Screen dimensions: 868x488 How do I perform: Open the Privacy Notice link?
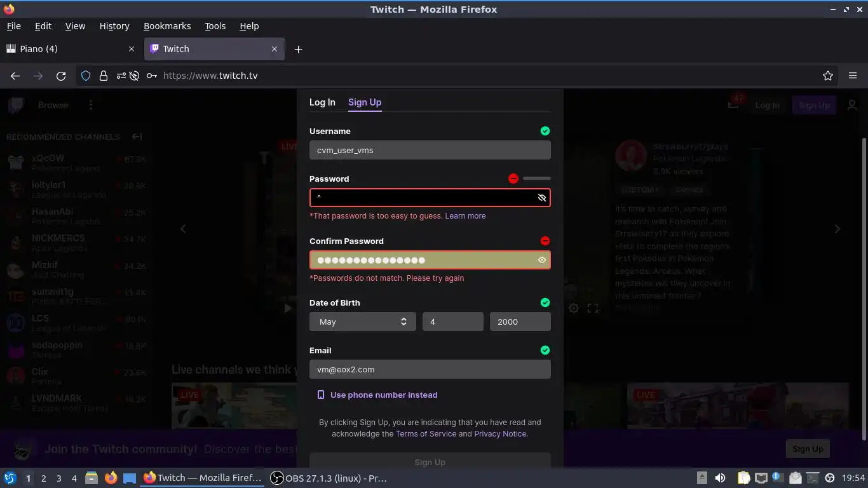[500, 434]
